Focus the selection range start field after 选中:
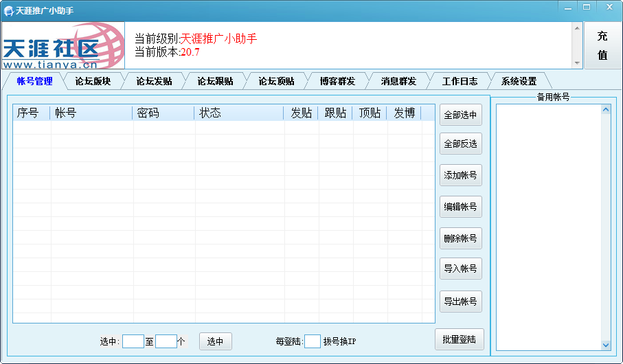The image size is (623, 364). click(133, 341)
